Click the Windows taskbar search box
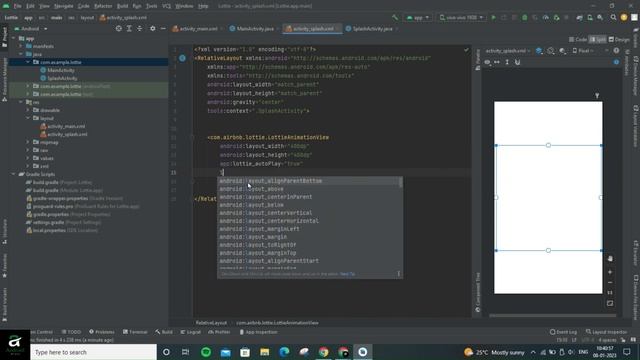Screen dimensions: 640x360 coord(93,352)
